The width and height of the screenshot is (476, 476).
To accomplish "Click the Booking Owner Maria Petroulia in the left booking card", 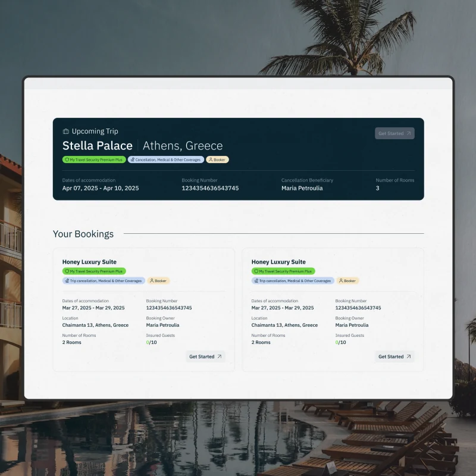I will 162,325.
